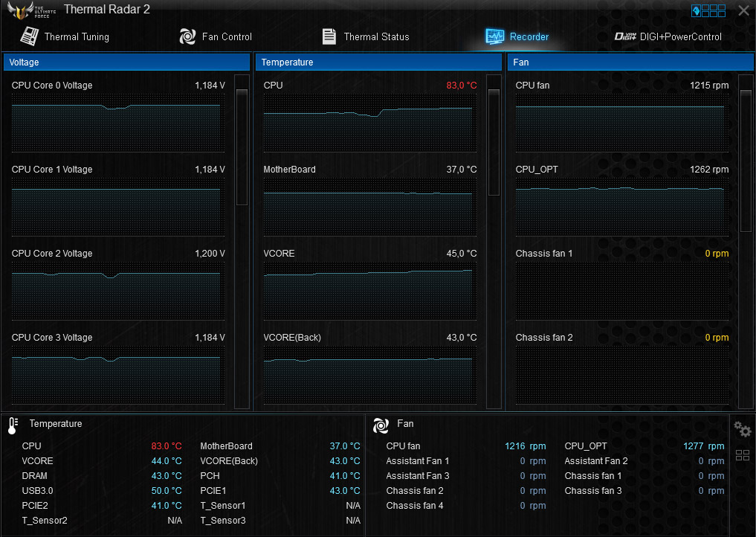
Task: Click the TUF Ultimate Force logo
Action: 32,10
